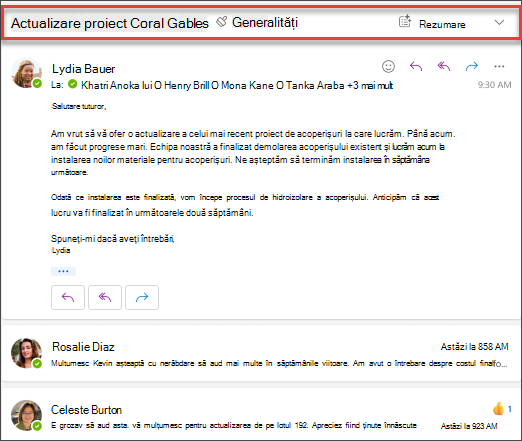Click the sender name Lydia Bauer

[83, 69]
